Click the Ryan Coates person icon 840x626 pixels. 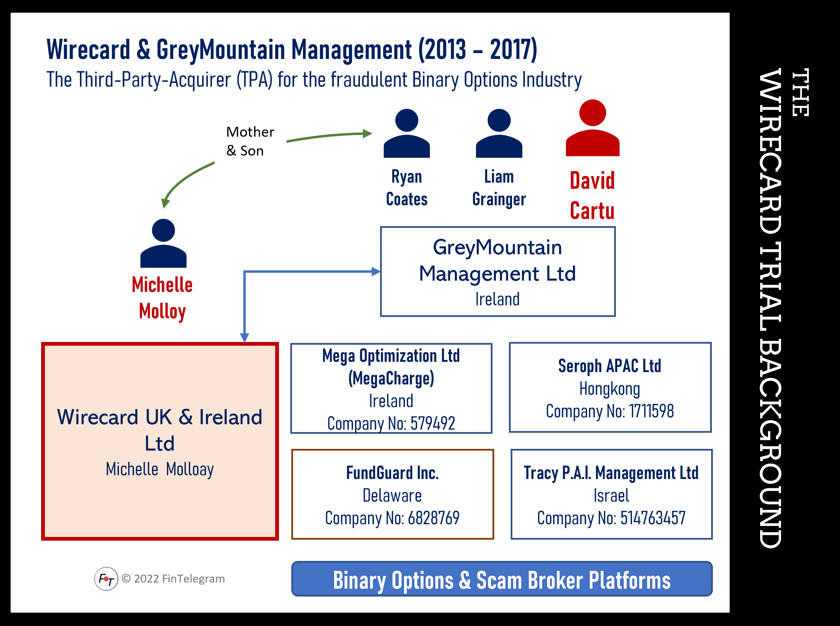[x=406, y=133]
